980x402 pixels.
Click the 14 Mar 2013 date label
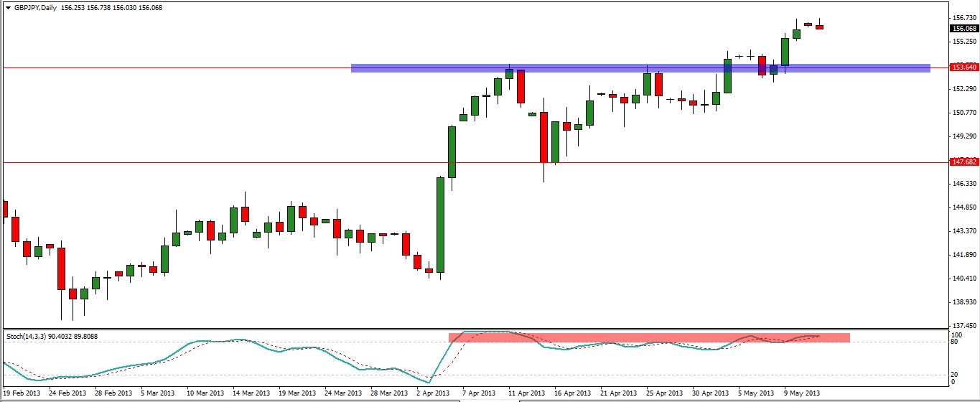pyautogui.click(x=252, y=393)
